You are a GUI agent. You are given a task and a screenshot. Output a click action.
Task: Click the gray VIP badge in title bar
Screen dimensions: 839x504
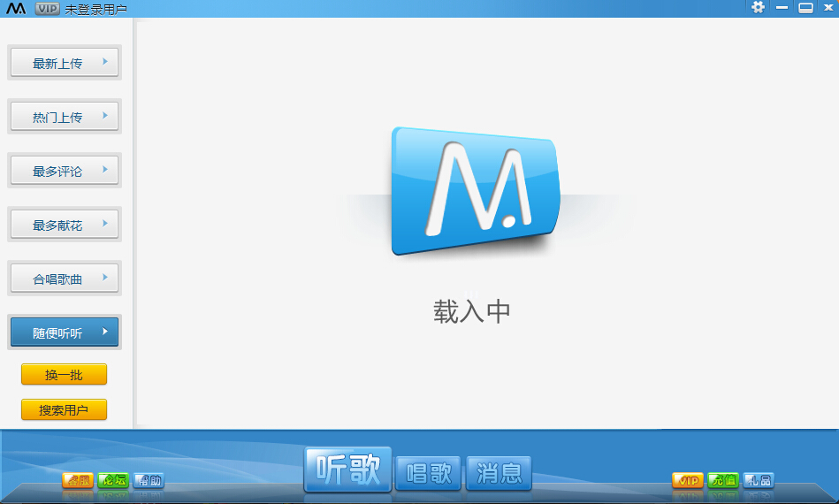click(x=48, y=9)
